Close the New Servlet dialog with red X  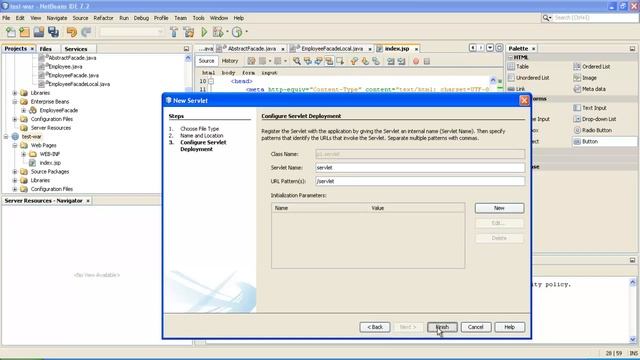tap(524, 100)
